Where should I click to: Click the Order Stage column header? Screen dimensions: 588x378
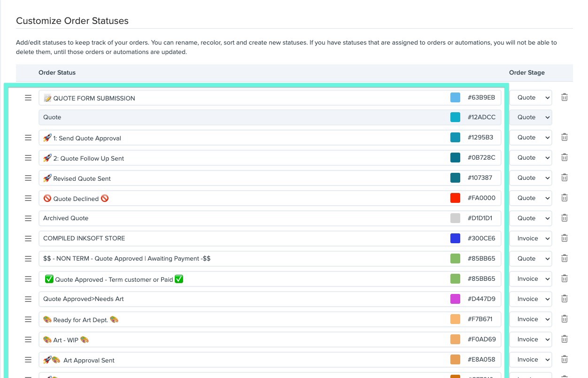point(527,73)
